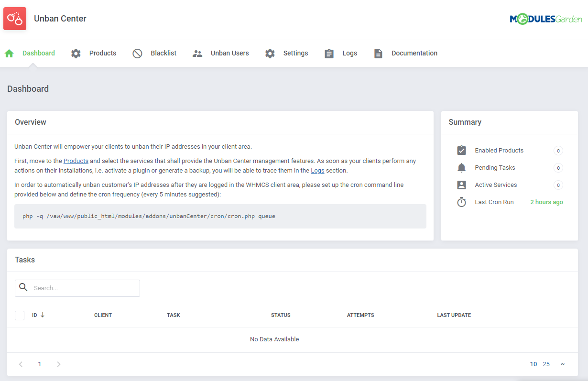This screenshot has height=381, width=588.
Task: Click the Logs clipboard icon
Action: (x=329, y=54)
